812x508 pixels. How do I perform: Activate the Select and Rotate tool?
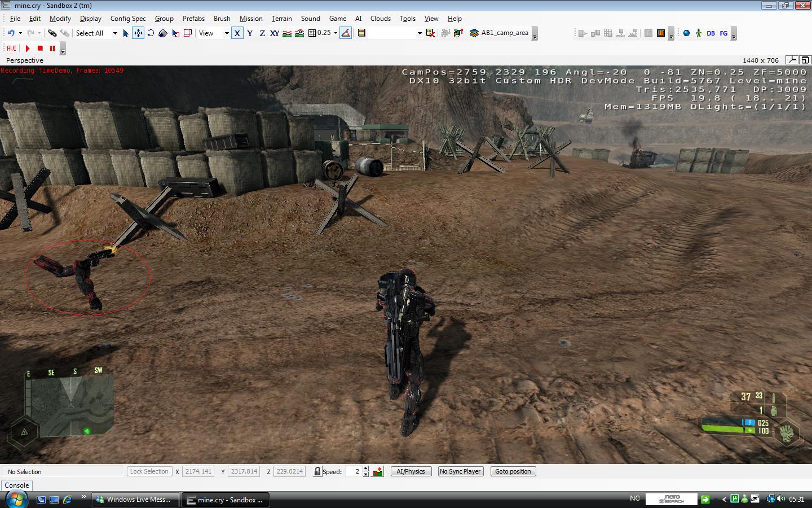click(x=151, y=33)
